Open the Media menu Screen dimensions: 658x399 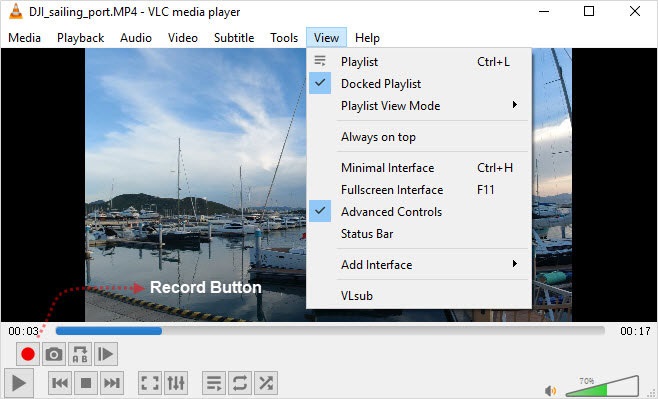click(x=24, y=38)
